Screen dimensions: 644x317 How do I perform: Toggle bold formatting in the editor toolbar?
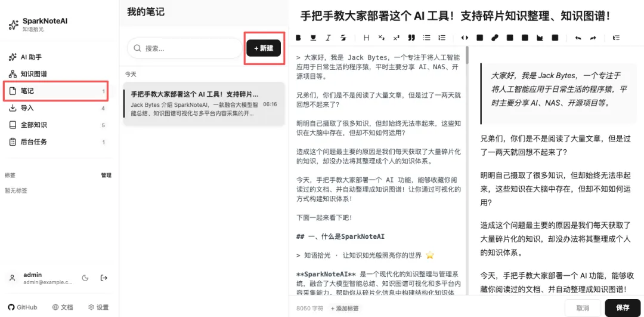(x=299, y=38)
